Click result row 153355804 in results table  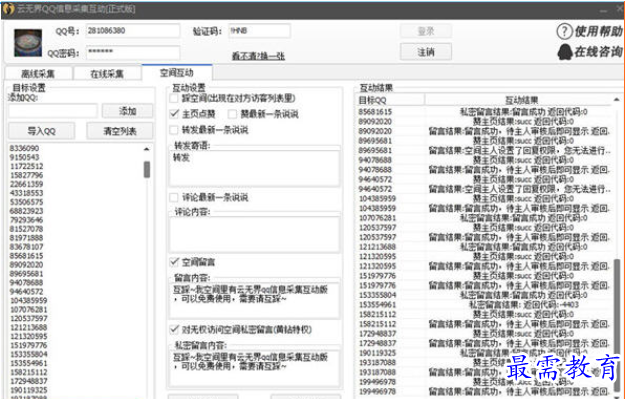coord(484,295)
